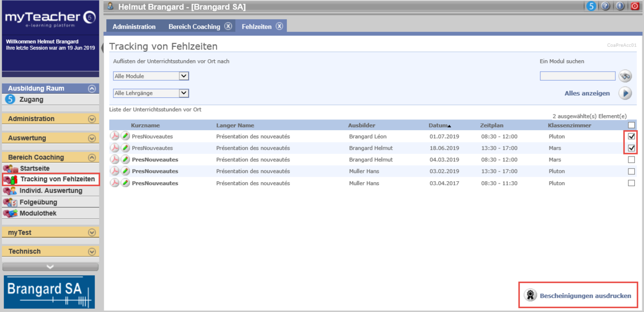644x312 pixels.
Task: Click the binoculars search icon
Action: [x=625, y=76]
